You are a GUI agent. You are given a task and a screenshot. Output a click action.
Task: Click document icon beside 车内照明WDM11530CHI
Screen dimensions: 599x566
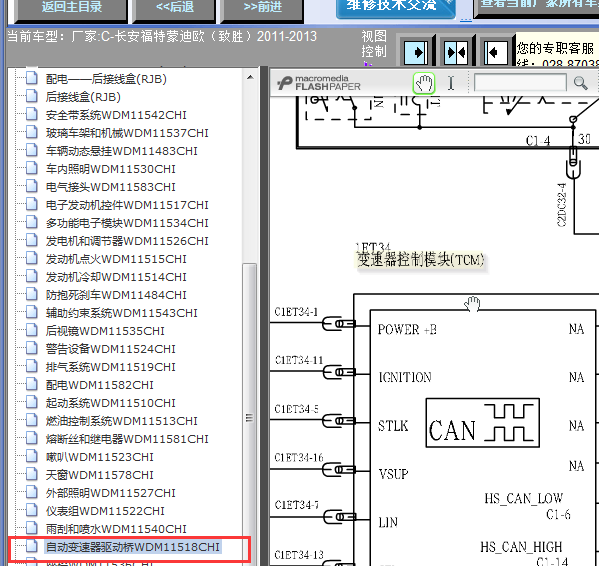coord(32,168)
